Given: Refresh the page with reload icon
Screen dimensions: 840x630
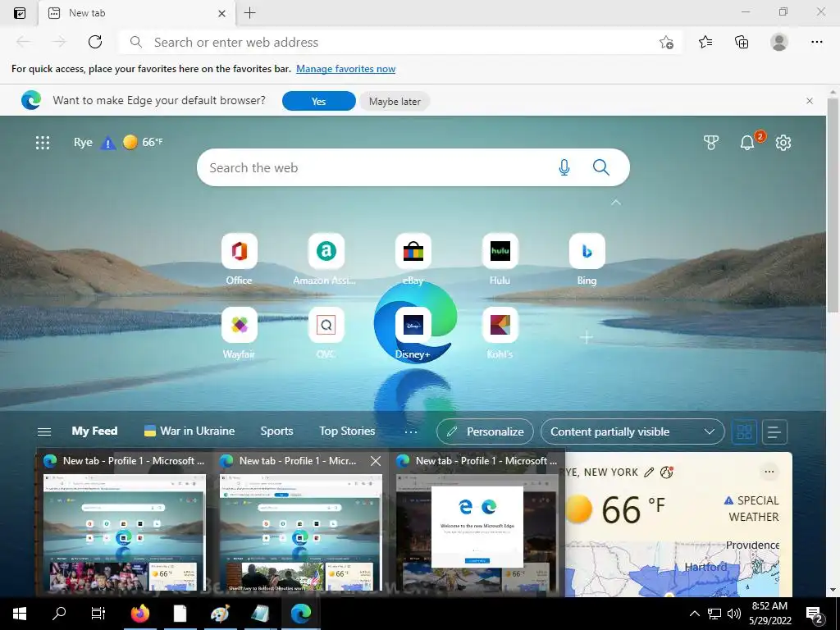Looking at the screenshot, I should point(95,42).
